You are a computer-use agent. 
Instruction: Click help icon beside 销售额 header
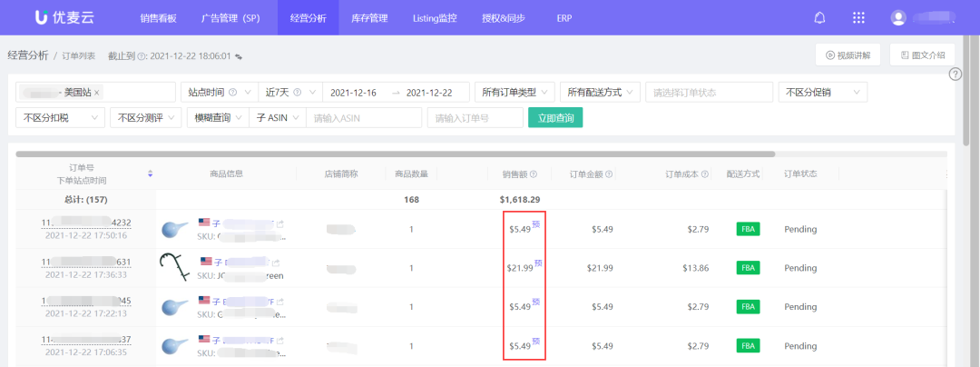(534, 174)
